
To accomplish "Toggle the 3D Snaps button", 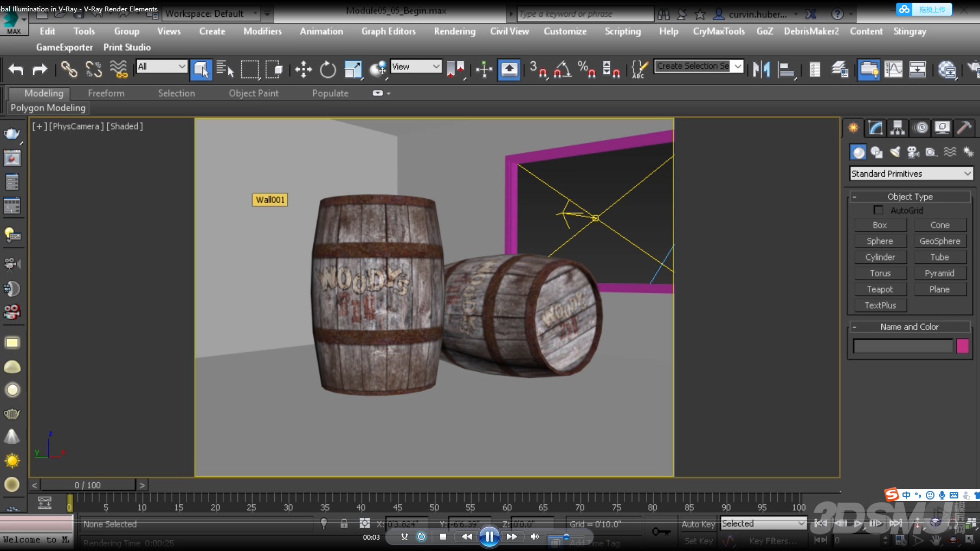I will pyautogui.click(x=538, y=69).
